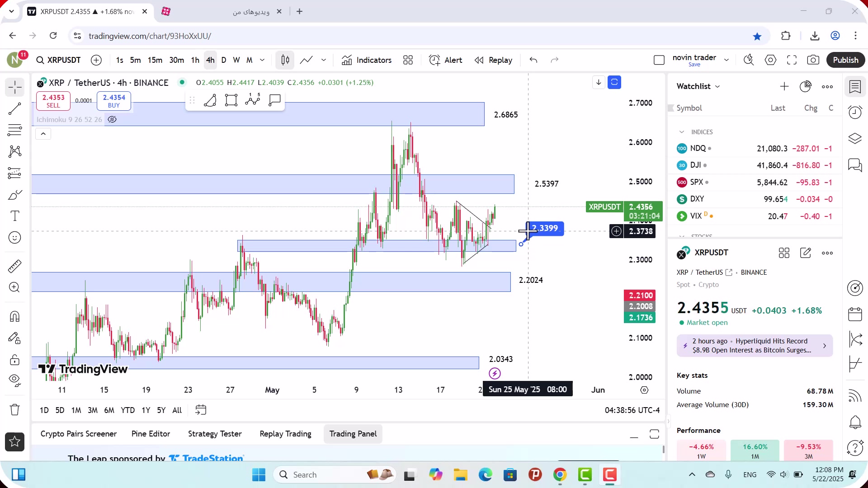Viewport: 868px width, 488px height.
Task: Undo the last chart action
Action: 533,60
